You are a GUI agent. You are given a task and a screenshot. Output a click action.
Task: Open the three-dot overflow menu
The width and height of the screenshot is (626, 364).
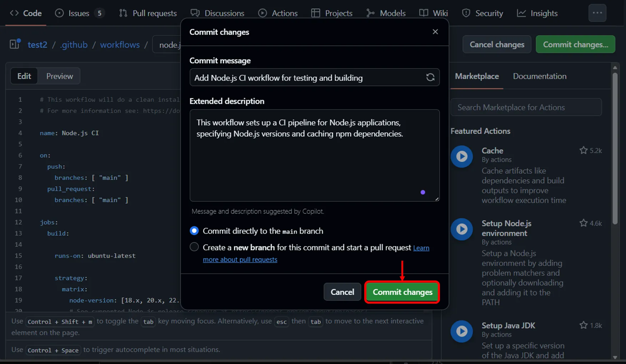point(597,13)
